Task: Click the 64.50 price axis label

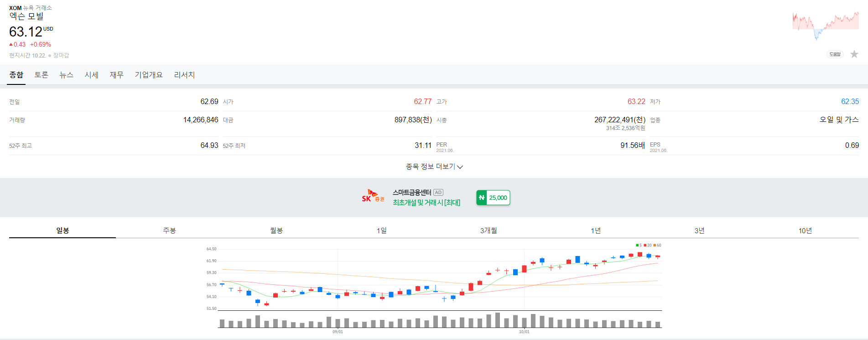Action: coord(211,249)
